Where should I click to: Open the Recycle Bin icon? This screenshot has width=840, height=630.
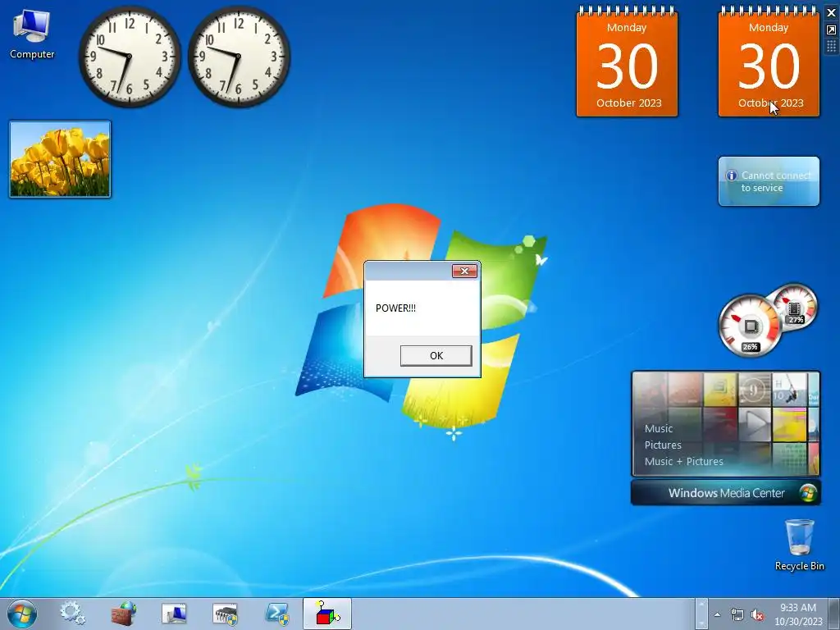tap(799, 545)
